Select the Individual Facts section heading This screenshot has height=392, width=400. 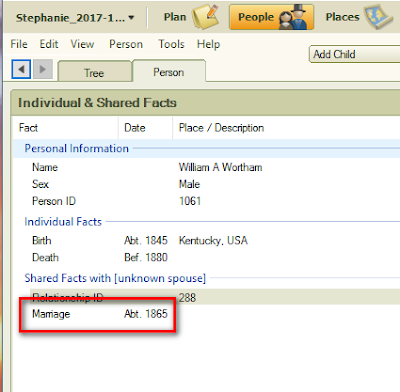[x=63, y=222]
